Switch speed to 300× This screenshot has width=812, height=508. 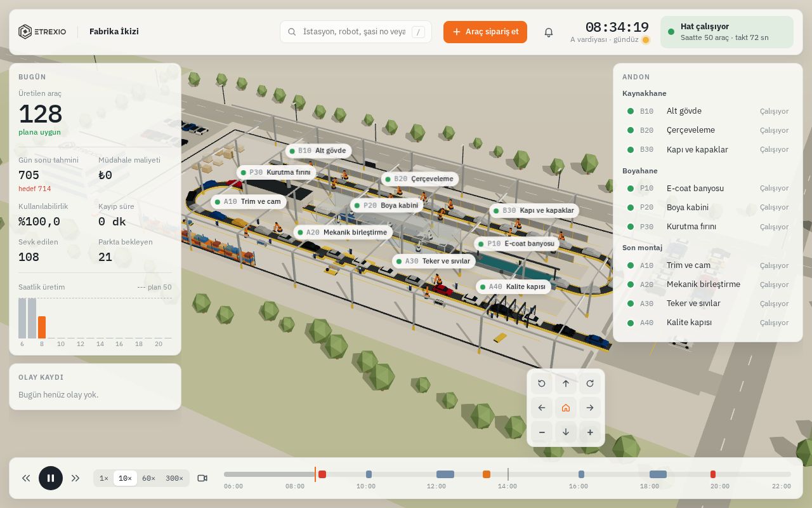[x=174, y=478]
